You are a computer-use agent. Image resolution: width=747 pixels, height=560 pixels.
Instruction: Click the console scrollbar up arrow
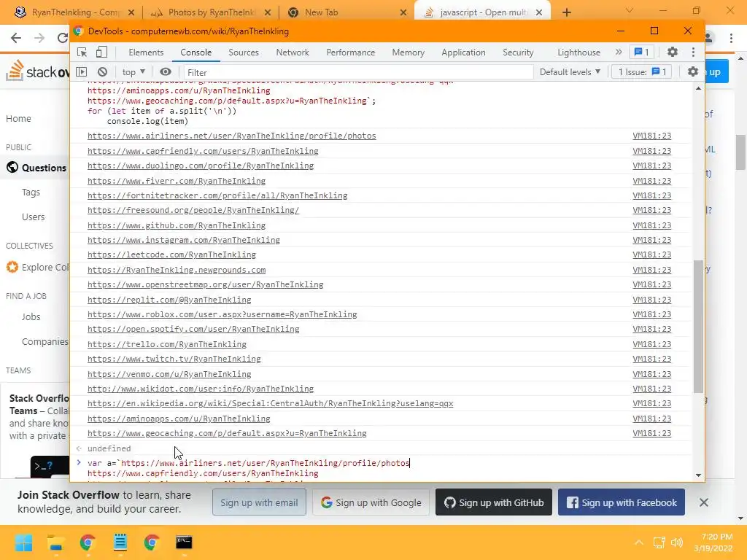[698, 88]
